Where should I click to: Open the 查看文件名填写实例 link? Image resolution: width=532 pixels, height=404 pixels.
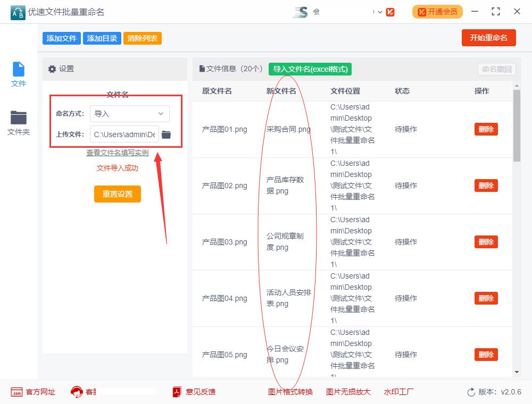pyautogui.click(x=117, y=153)
